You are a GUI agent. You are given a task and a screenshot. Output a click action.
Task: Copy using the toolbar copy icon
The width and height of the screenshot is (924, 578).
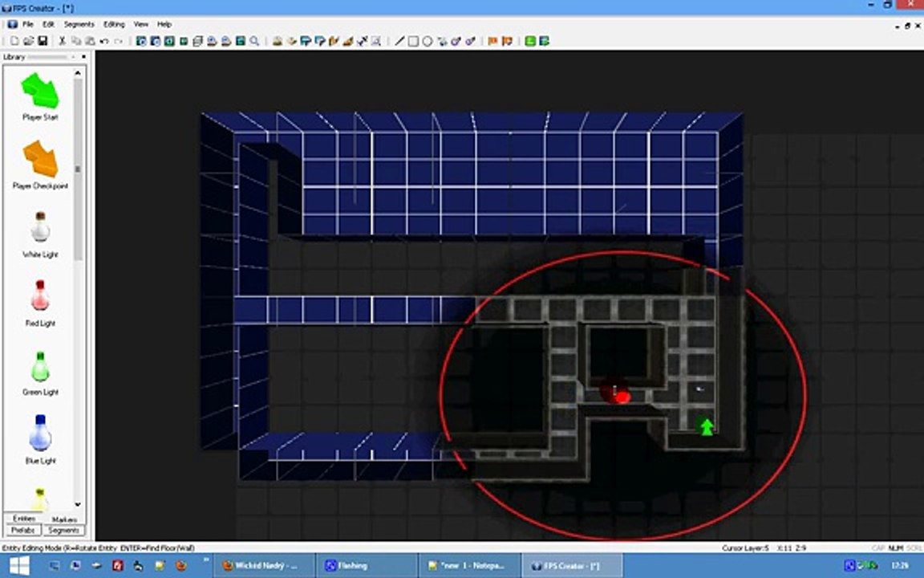[76, 41]
